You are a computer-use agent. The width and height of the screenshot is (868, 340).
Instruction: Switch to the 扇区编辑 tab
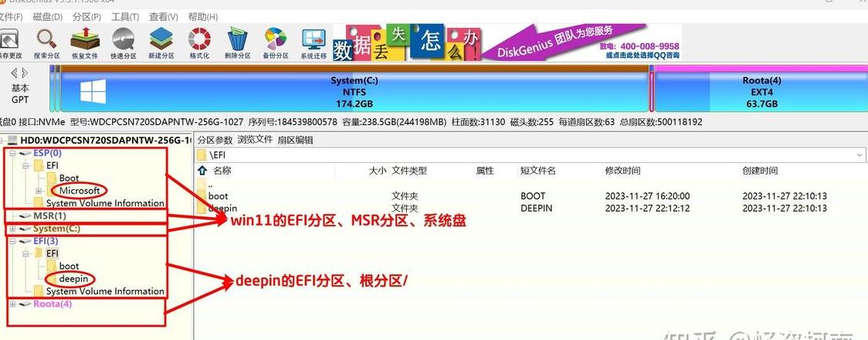[295, 140]
